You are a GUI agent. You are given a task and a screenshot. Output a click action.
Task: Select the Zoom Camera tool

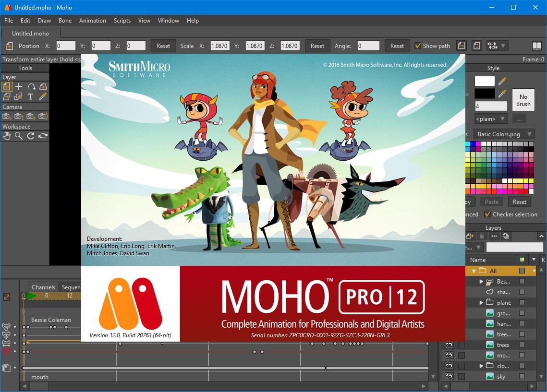19,116
